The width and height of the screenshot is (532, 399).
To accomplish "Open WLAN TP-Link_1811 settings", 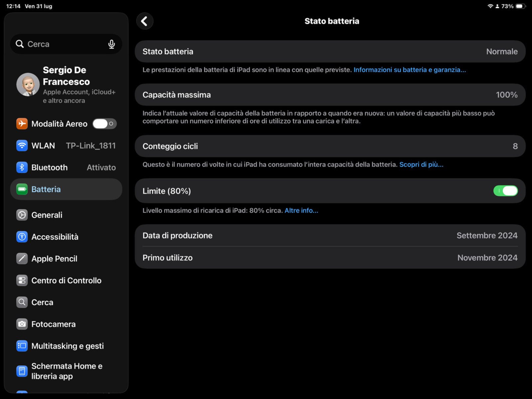I will point(66,146).
